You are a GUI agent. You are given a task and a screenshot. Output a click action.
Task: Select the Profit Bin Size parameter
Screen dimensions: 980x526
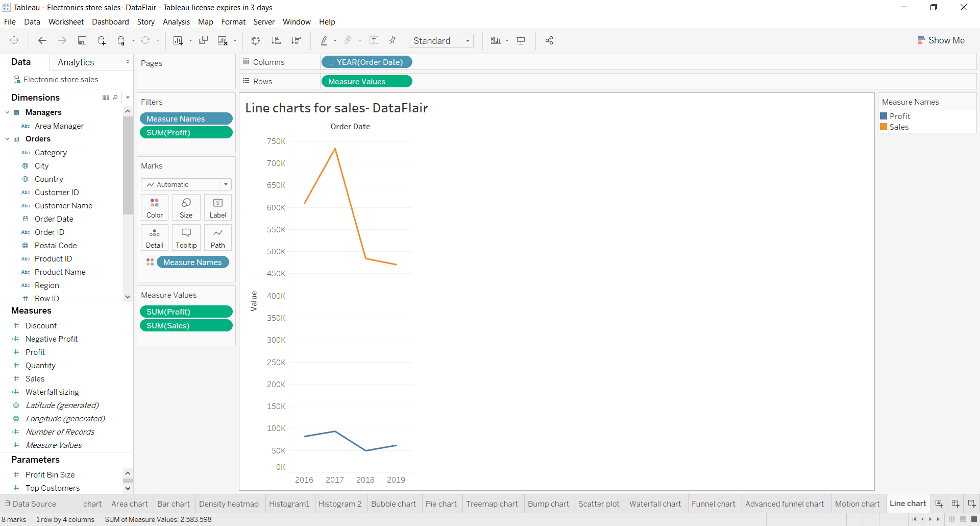pyautogui.click(x=50, y=475)
